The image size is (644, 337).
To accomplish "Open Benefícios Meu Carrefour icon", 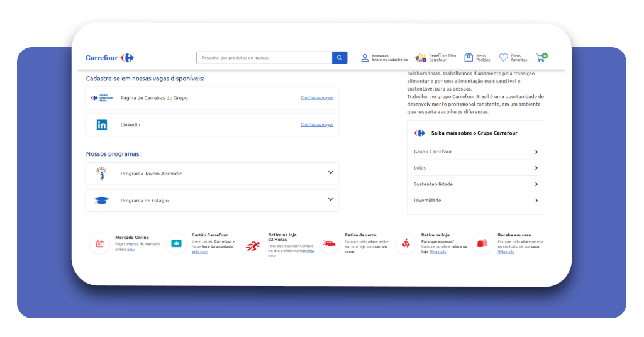I will 421,58.
